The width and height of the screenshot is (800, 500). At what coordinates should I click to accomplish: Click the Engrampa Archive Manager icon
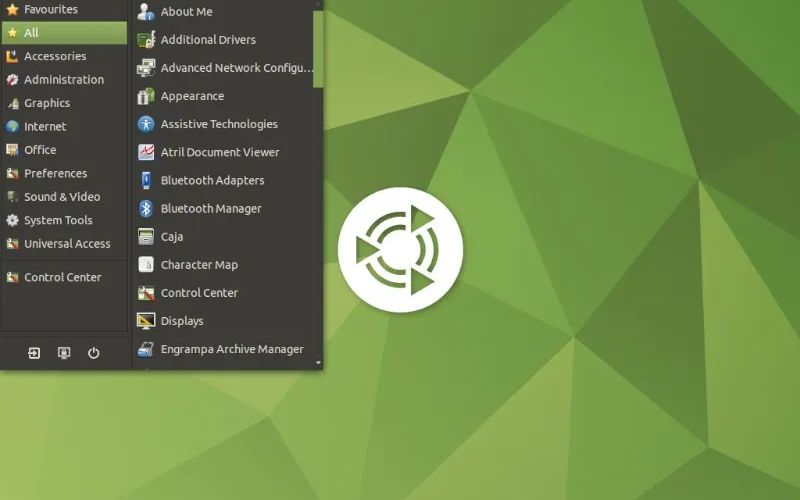(146, 349)
